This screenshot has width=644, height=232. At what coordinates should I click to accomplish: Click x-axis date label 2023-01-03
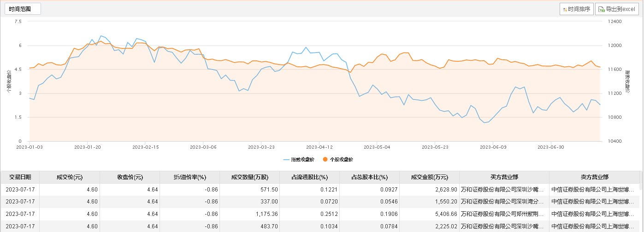pos(30,147)
